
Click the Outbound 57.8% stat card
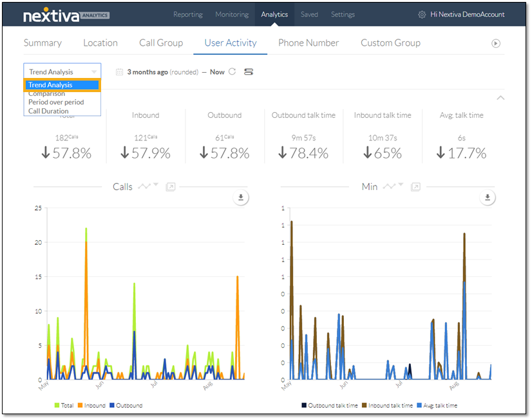[225, 136]
